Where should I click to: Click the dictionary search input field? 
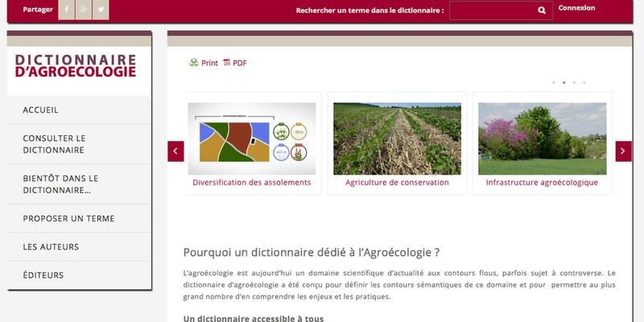(x=493, y=10)
